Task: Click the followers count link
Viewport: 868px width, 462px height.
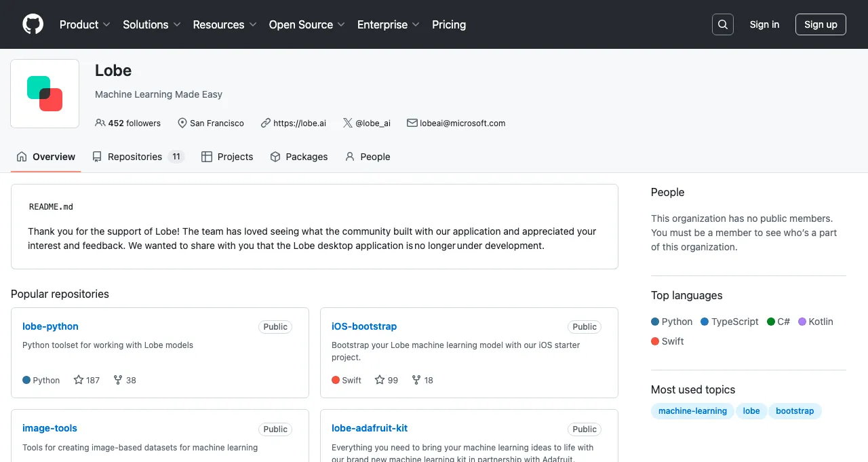Action: tap(128, 123)
